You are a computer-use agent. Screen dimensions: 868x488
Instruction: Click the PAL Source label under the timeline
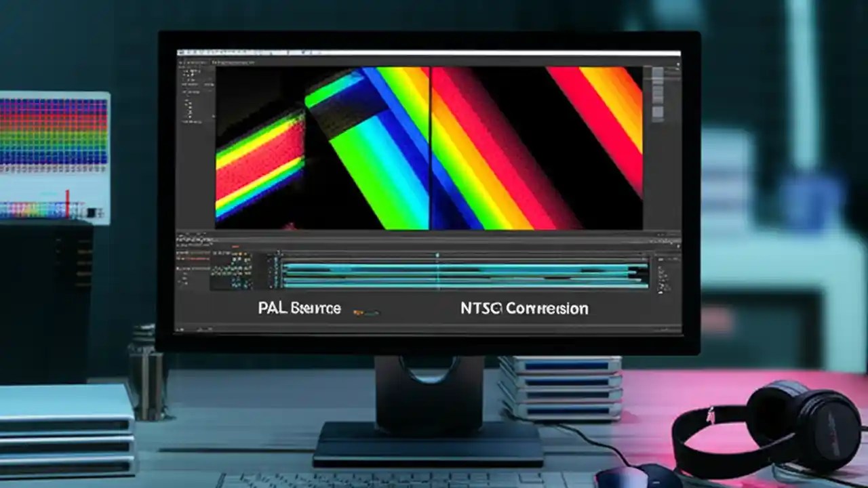point(299,308)
